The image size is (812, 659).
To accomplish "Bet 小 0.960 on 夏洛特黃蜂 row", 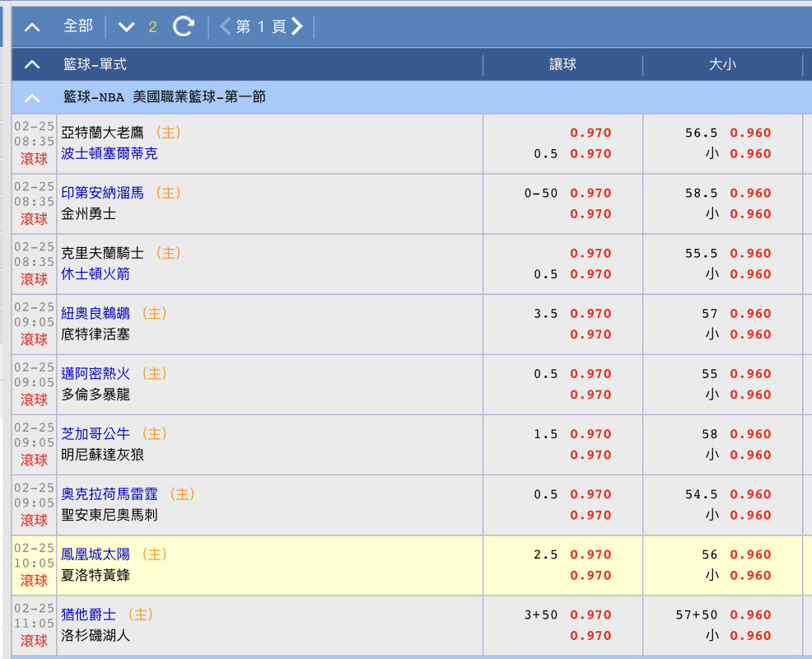I will [750, 576].
